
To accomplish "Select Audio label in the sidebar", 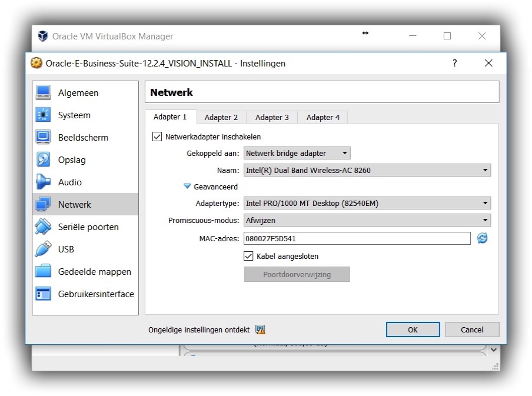I will pyautogui.click(x=70, y=182).
